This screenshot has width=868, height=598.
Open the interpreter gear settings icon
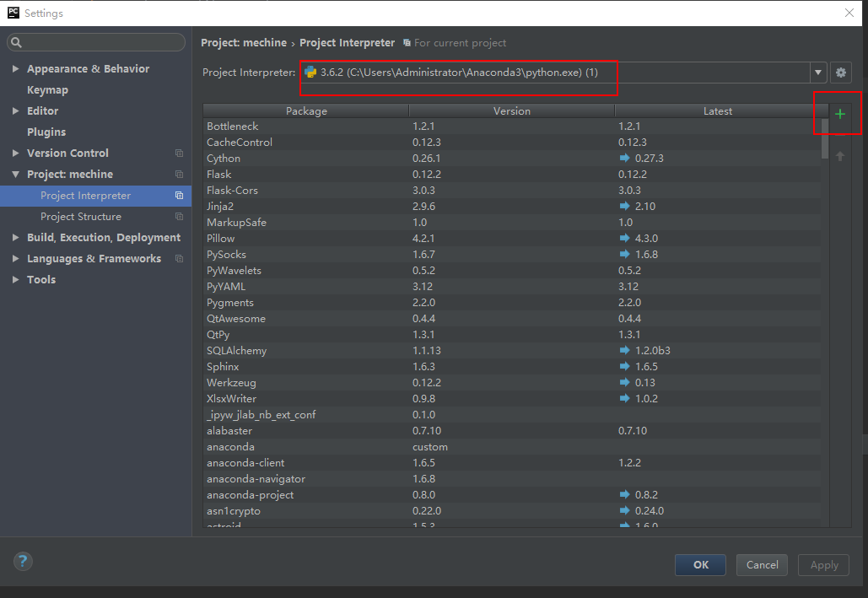click(841, 73)
